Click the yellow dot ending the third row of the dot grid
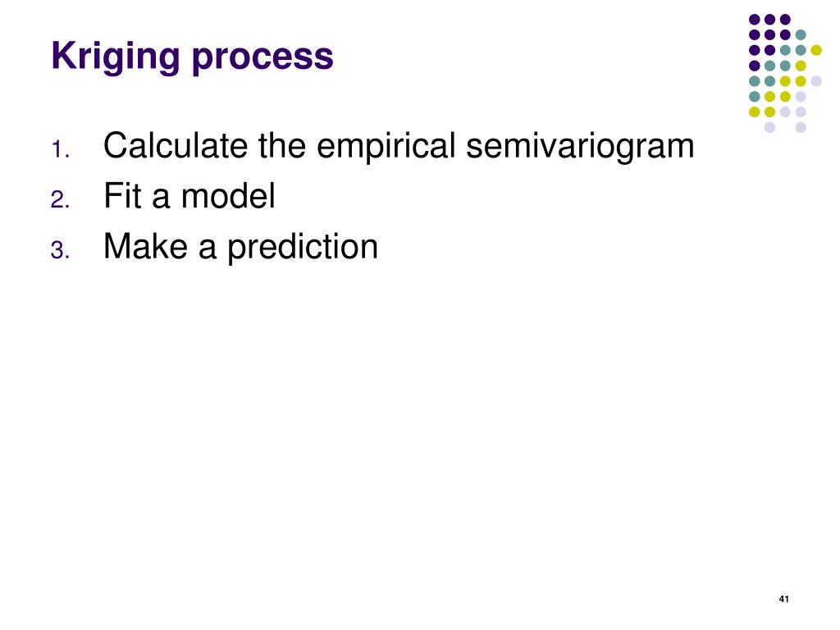840x630 pixels. pyautogui.click(x=816, y=50)
